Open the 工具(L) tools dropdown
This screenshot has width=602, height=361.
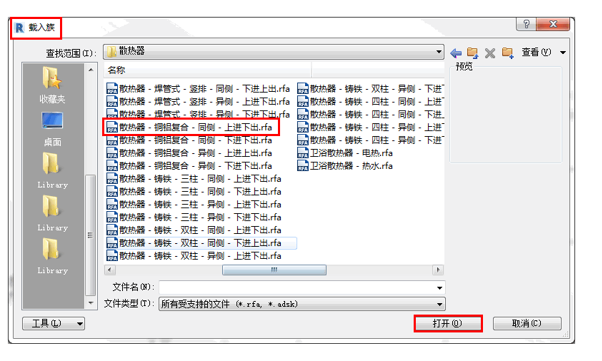[53, 324]
